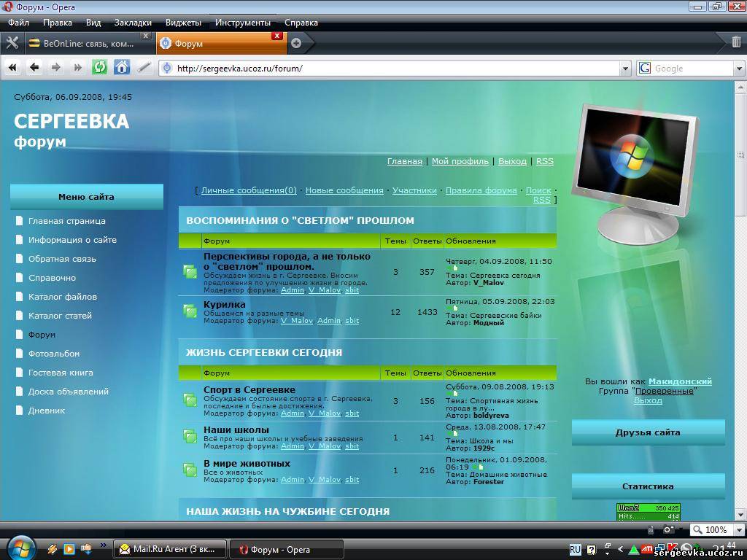Click the Back arrow navigation icon

34,68
